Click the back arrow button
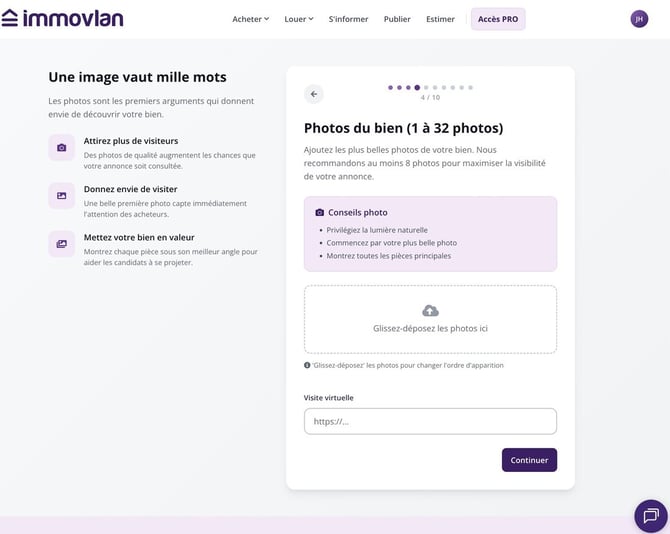Viewport: 670px width, 534px height. coord(314,94)
